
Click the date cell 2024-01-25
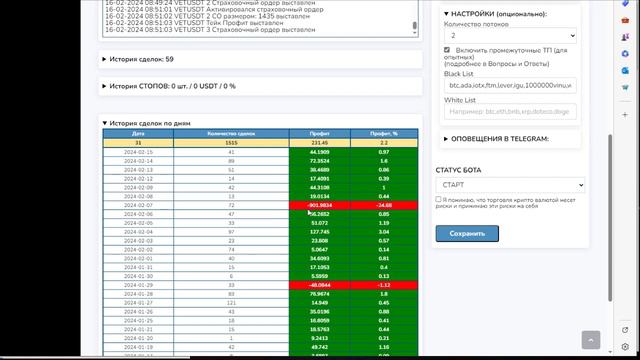click(138, 320)
